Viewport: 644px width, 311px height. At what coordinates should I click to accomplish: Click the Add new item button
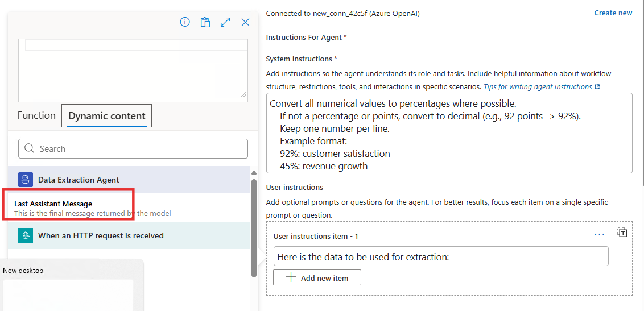click(317, 278)
